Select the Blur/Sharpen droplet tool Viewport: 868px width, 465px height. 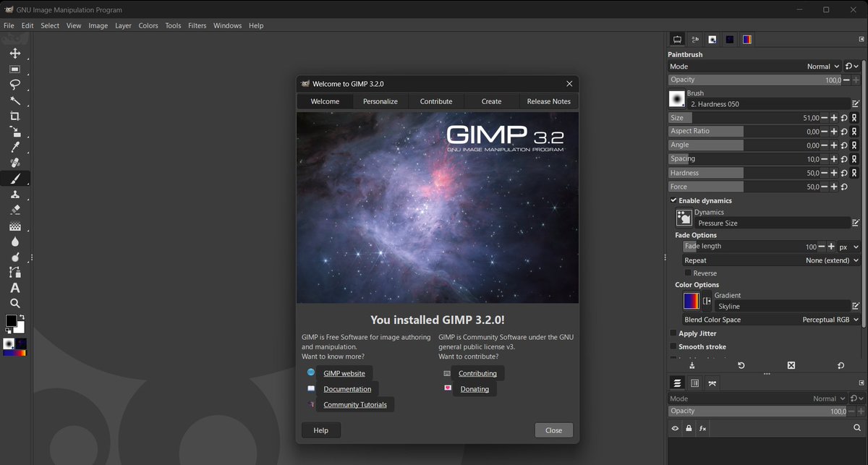14,241
